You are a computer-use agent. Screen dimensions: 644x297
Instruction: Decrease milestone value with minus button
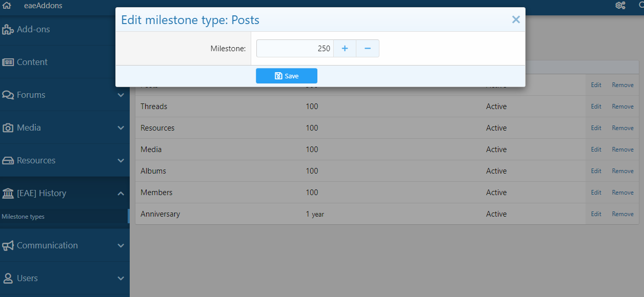pos(368,49)
